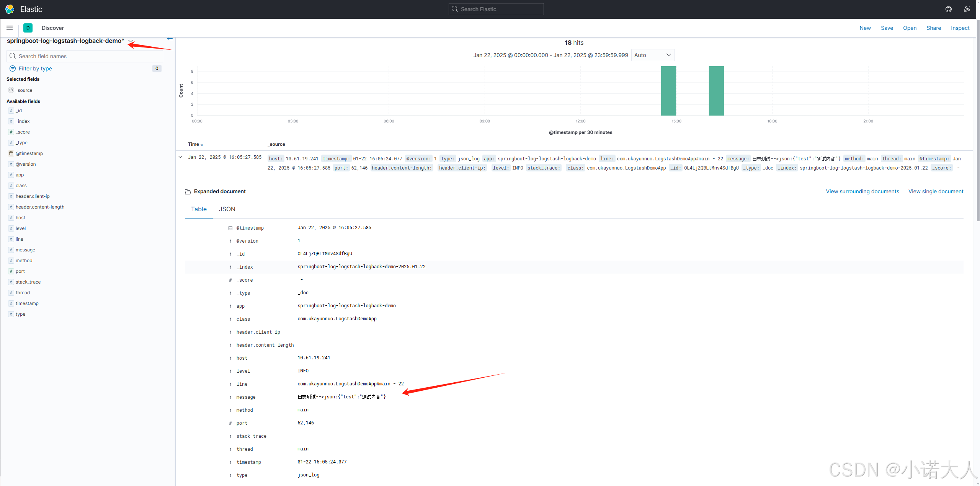This screenshot has height=486, width=980.
Task: Click the Save button in toolbar
Action: coord(887,28)
